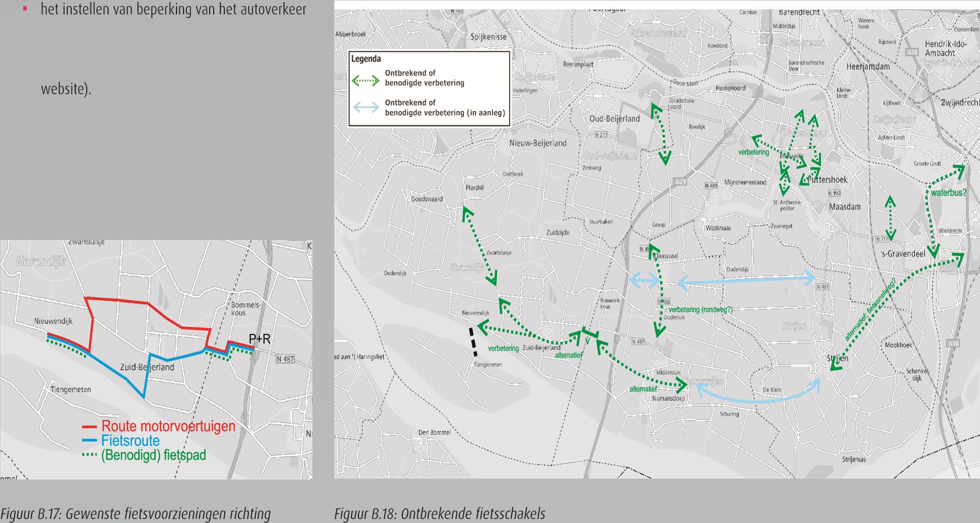Click the N 487 road sign on left map

tap(285, 359)
